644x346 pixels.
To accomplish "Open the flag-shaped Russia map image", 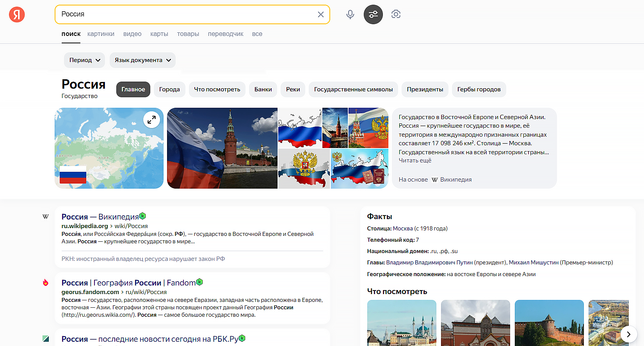I will tap(300, 128).
